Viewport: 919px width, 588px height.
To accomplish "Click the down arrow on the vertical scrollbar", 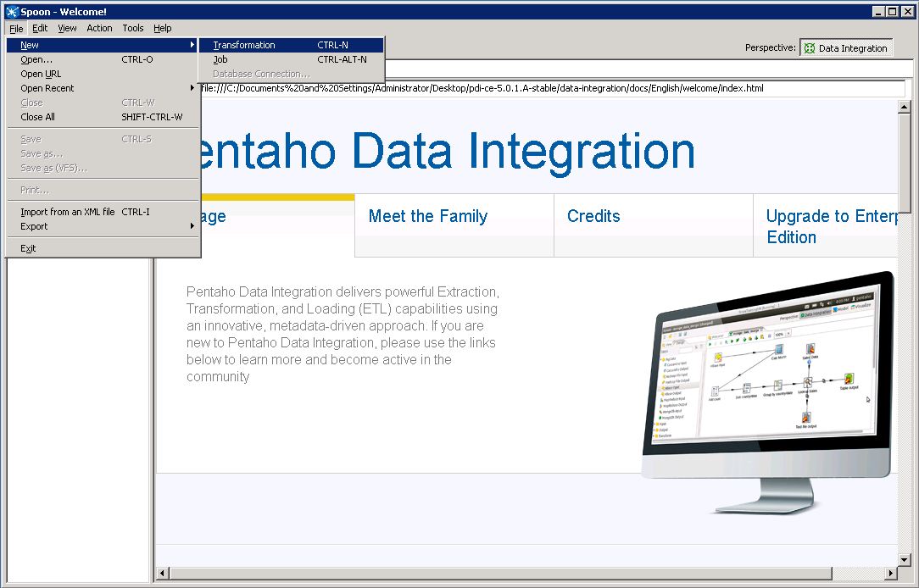I will coord(905,558).
